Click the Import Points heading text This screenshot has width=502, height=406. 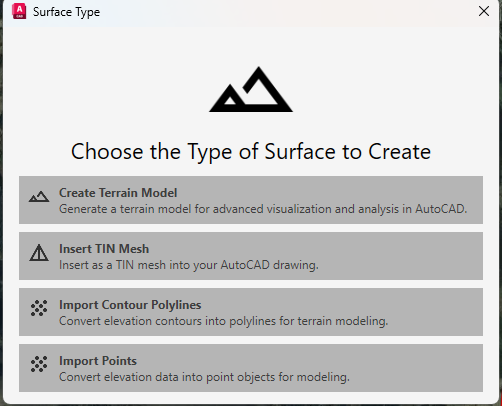(x=98, y=361)
